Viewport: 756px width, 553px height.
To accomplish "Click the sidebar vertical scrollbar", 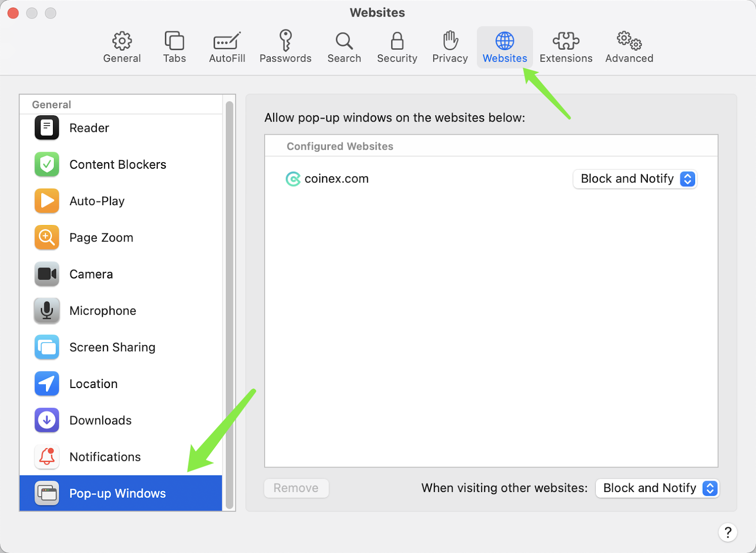I will point(230,305).
